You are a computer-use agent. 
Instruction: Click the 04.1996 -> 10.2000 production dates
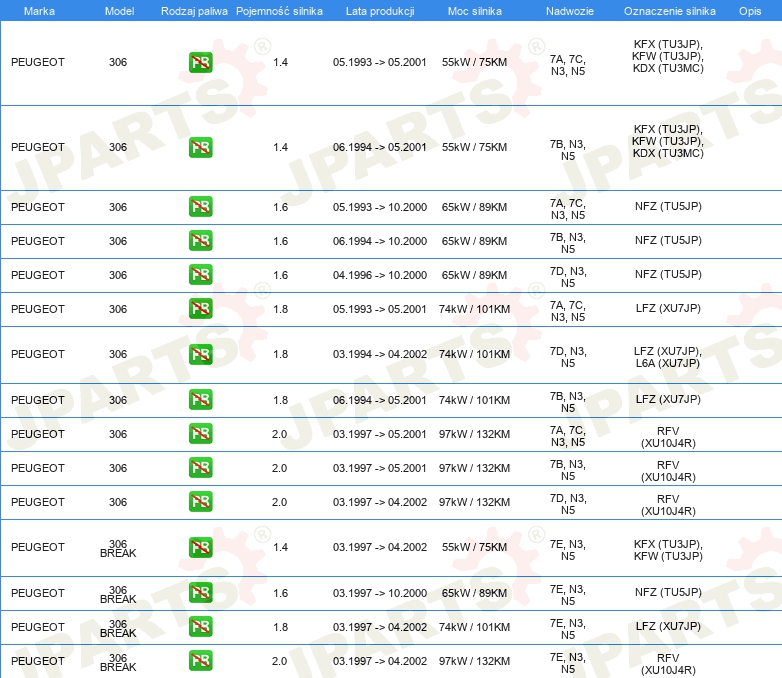380,275
